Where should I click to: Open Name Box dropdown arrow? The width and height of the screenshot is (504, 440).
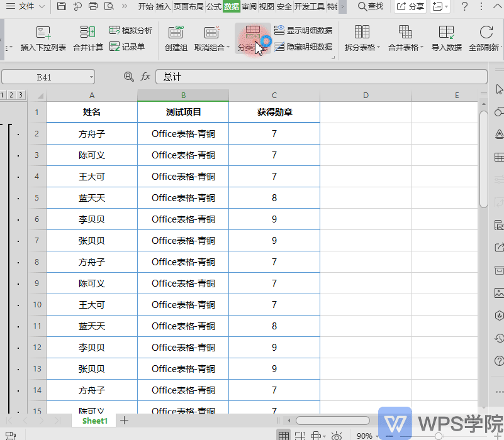coord(91,77)
